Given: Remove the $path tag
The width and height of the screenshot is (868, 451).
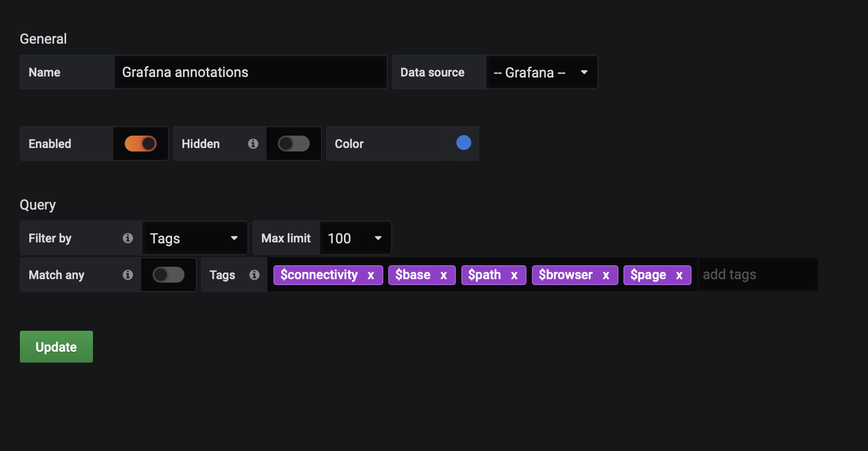Looking at the screenshot, I should [x=515, y=275].
